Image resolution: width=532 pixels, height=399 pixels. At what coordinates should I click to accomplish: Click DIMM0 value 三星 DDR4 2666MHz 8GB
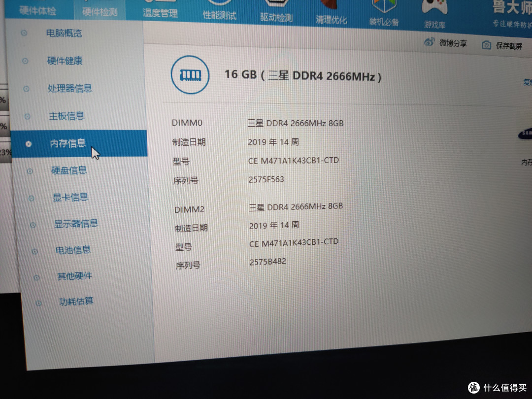(296, 123)
